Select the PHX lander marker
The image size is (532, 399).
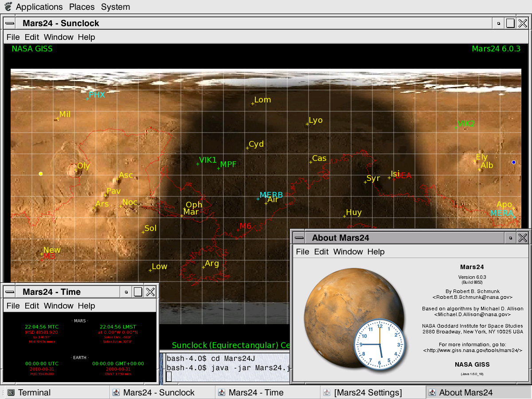pos(87,98)
